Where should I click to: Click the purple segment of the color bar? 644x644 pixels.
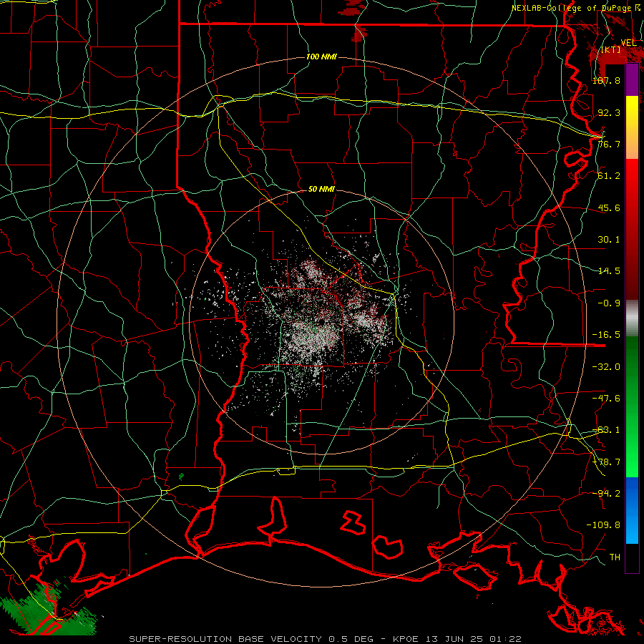point(632,80)
